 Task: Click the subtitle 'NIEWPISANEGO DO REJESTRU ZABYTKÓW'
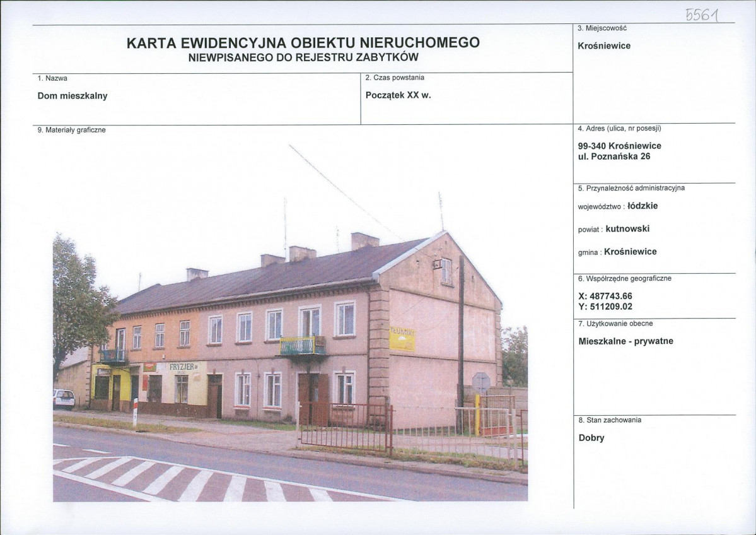(x=303, y=57)
